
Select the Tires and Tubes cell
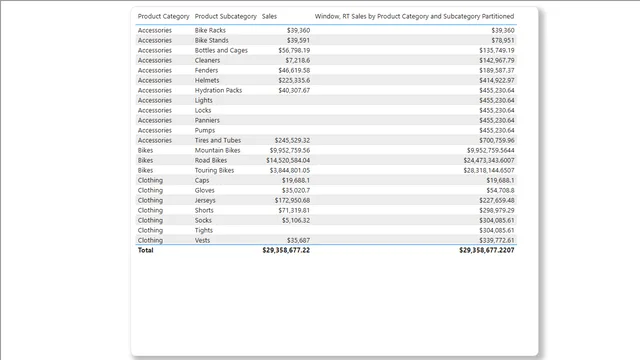[x=218, y=140]
